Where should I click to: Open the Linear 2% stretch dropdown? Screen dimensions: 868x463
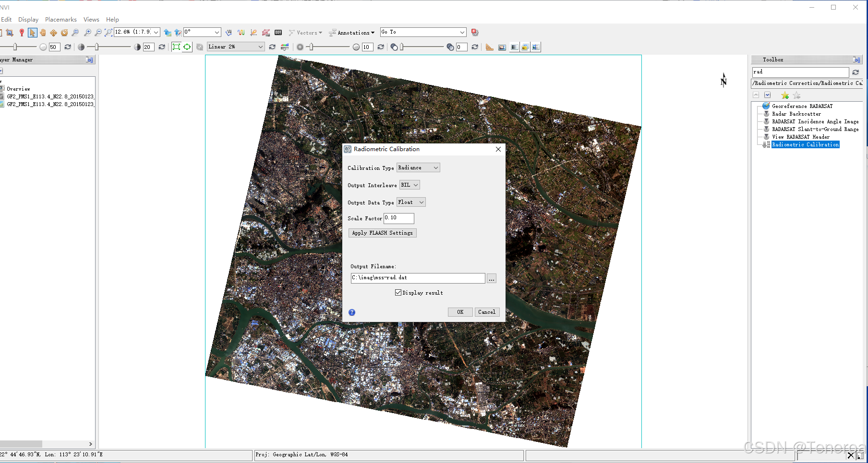pos(236,47)
